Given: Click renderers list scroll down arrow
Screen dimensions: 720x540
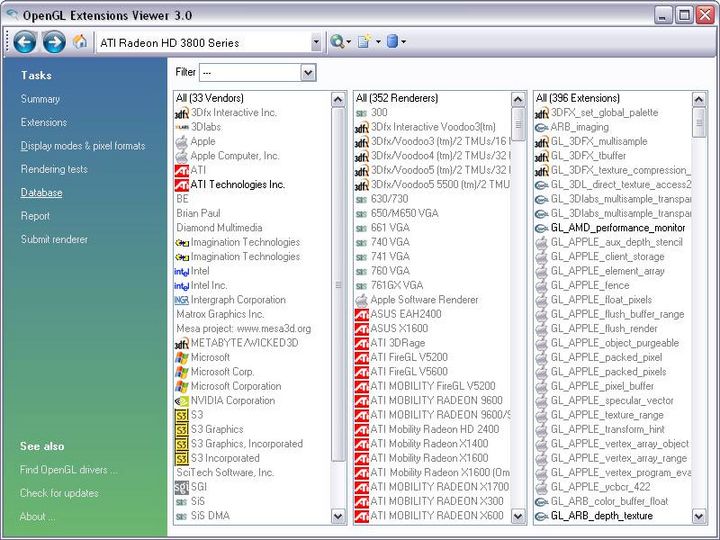Looking at the screenshot, I should [x=518, y=516].
